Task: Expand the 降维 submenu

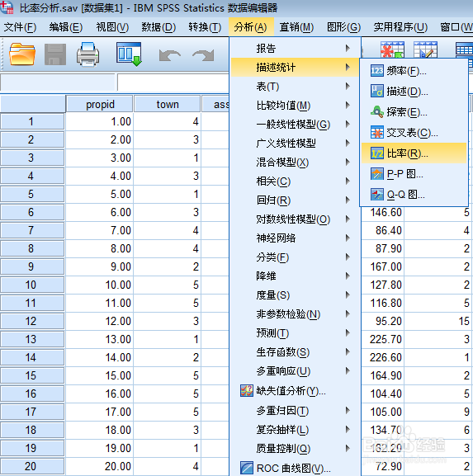Action: point(296,276)
